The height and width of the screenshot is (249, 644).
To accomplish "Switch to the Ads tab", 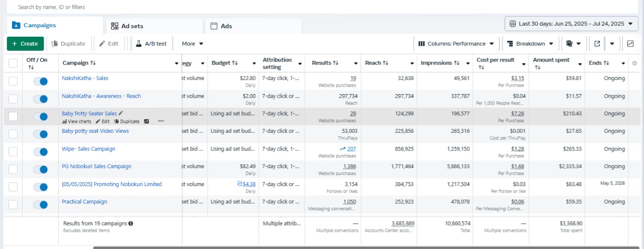I will point(254,26).
